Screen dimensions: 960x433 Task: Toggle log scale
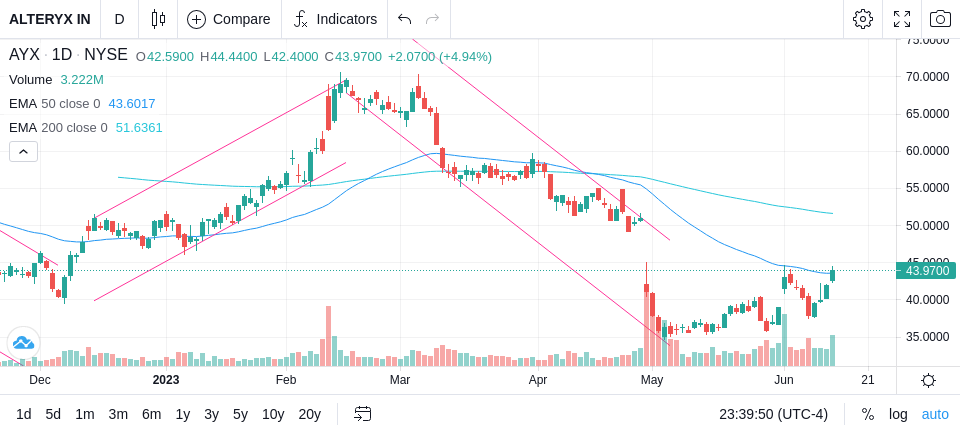tap(898, 415)
